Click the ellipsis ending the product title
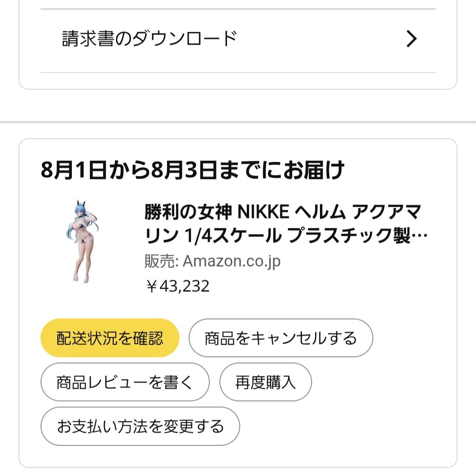The height and width of the screenshot is (476, 476). click(420, 236)
